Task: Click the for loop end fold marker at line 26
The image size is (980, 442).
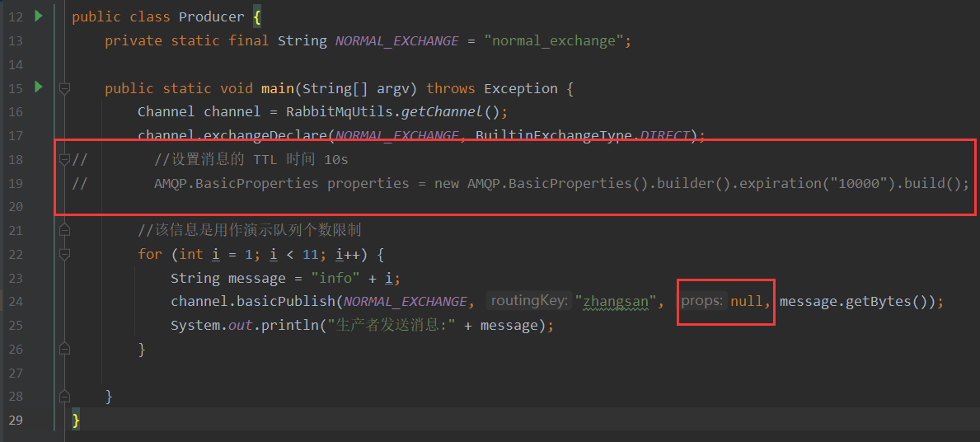Action: pos(64,349)
